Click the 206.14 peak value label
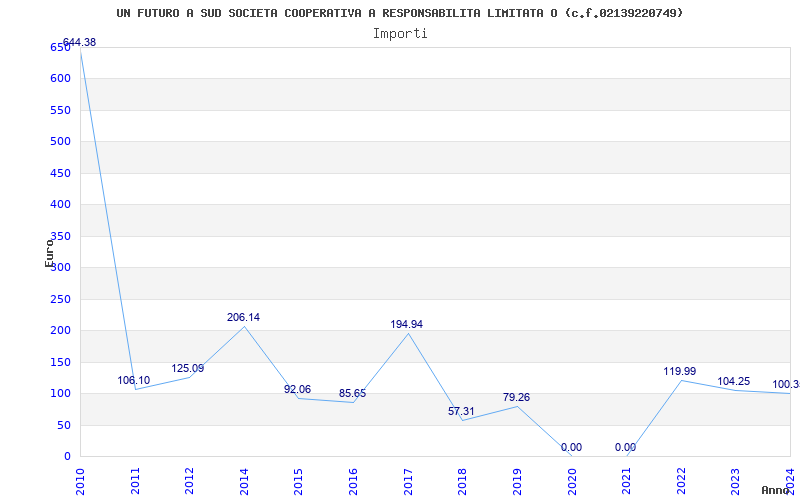 pos(243,317)
